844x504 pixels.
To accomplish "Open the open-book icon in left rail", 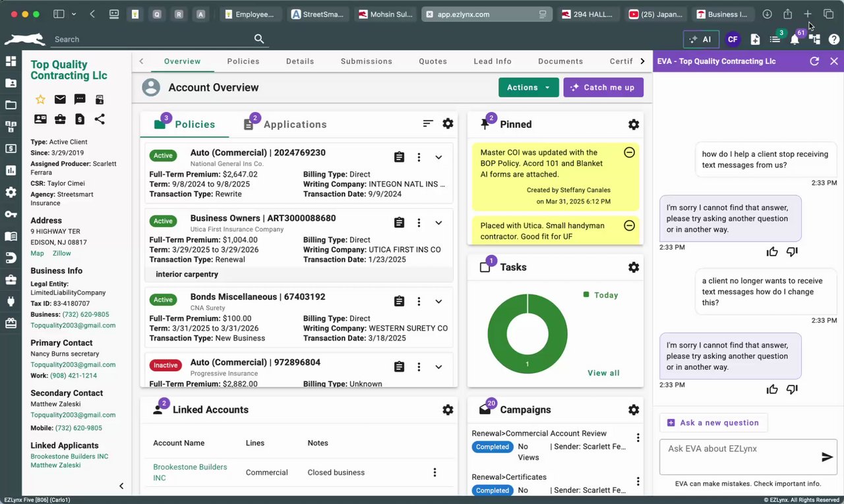I will pyautogui.click(x=11, y=236).
